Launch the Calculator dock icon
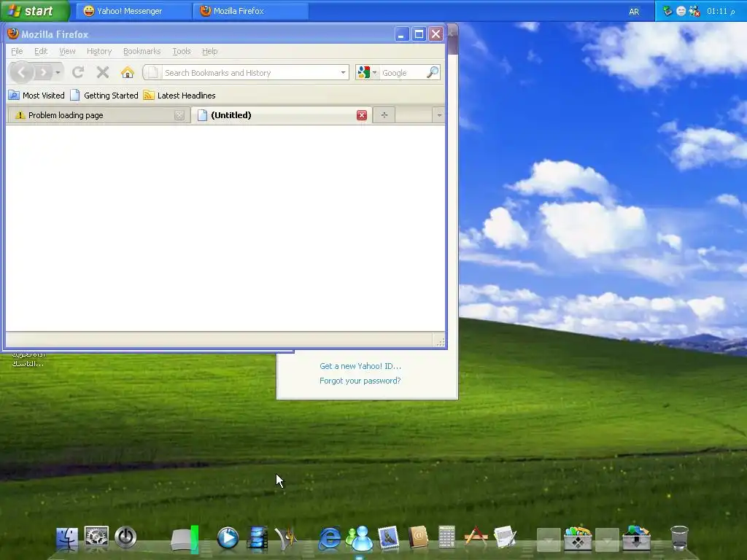The width and height of the screenshot is (747, 560). click(x=446, y=537)
